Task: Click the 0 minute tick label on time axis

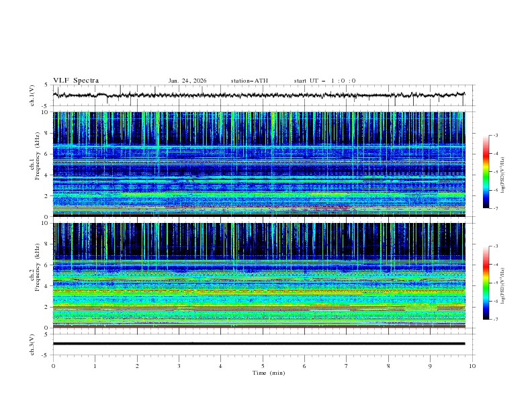Action: [x=53, y=366]
